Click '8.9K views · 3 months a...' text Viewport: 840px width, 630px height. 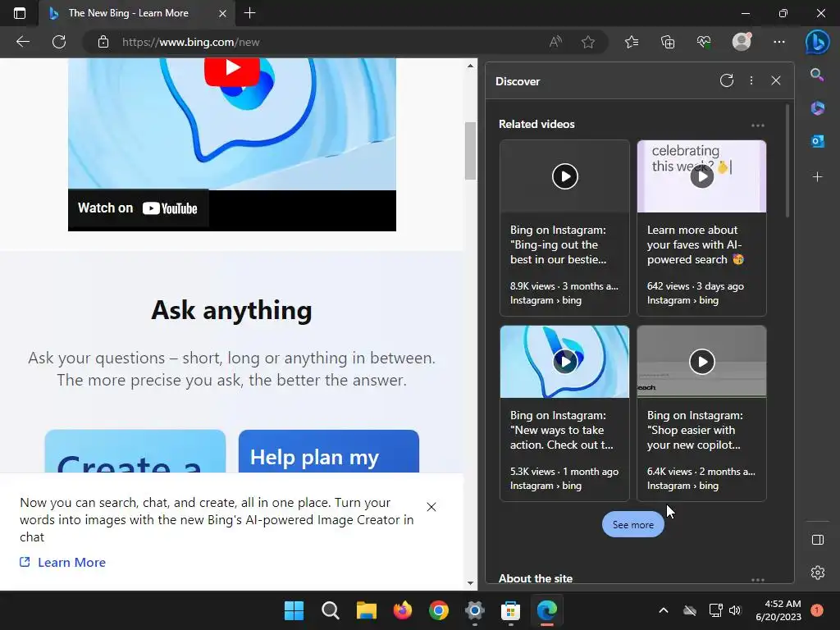tap(564, 286)
